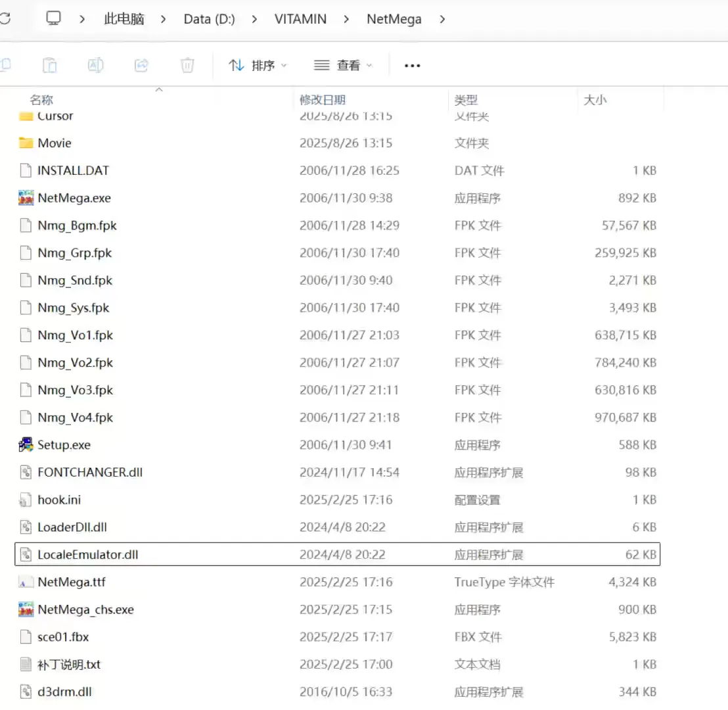Expand chevron after 此电脑 breadcrumb
This screenshot has width=728, height=710.
coord(163,19)
